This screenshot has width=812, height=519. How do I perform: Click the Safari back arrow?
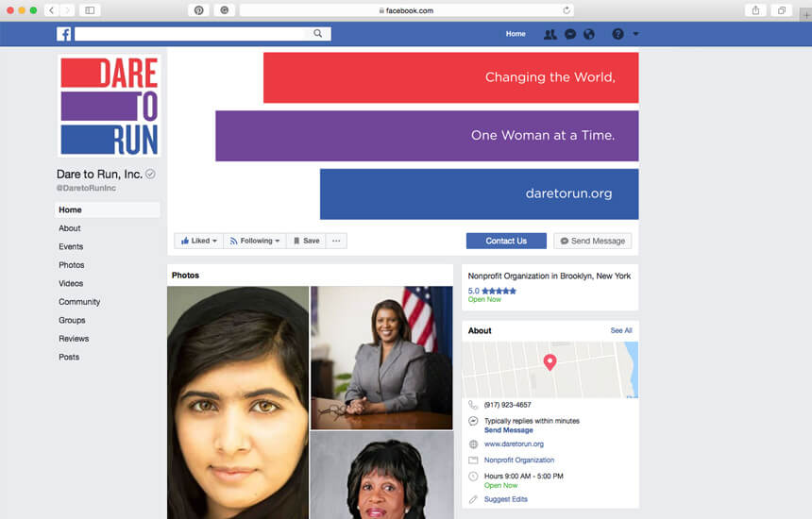click(x=51, y=10)
